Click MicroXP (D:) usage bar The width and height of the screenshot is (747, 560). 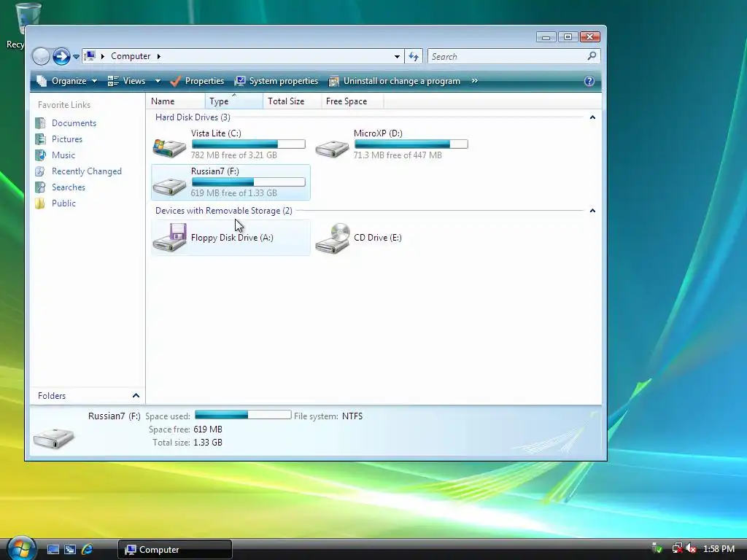(x=411, y=144)
